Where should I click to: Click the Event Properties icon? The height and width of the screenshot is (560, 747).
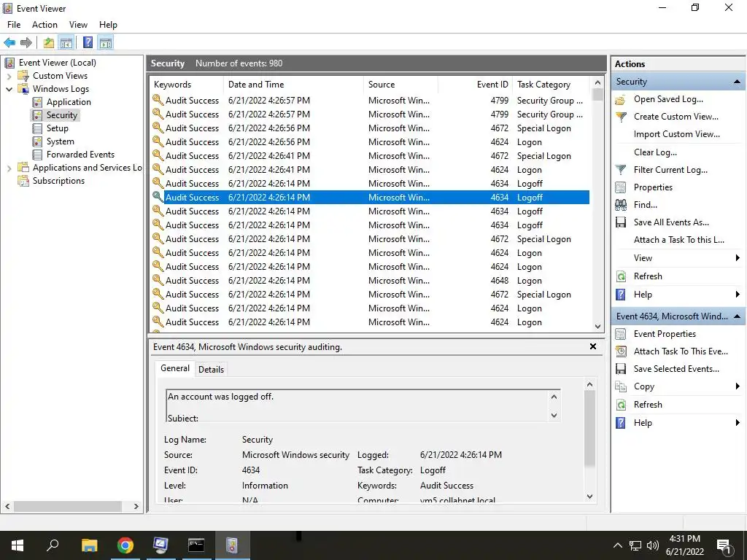621,334
